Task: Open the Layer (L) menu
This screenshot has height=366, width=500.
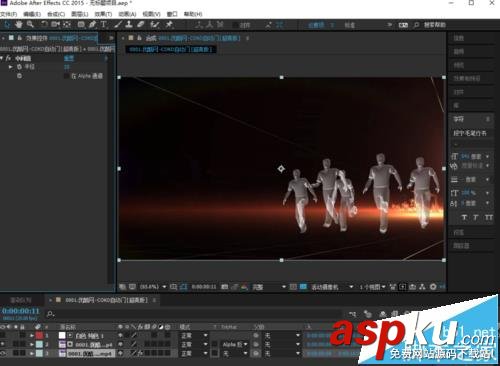Action: [x=80, y=14]
